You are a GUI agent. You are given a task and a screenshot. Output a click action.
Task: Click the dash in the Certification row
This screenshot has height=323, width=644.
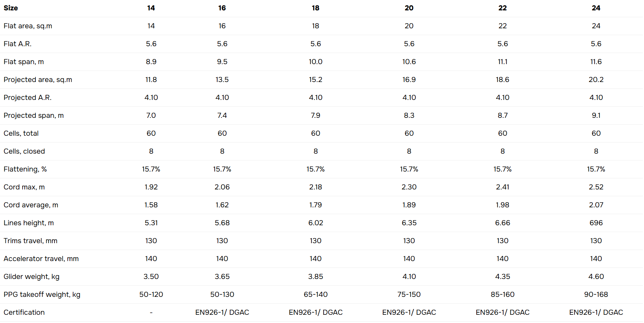pyautogui.click(x=151, y=313)
